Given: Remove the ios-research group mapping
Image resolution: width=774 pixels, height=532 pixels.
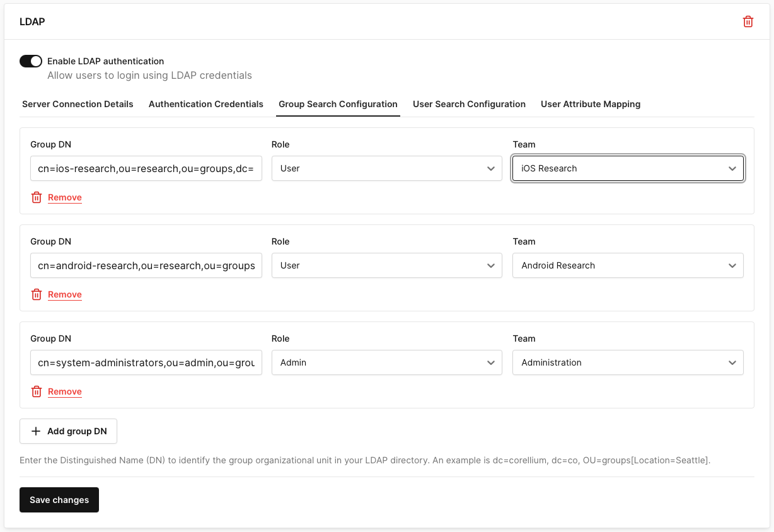Looking at the screenshot, I should pyautogui.click(x=65, y=197).
